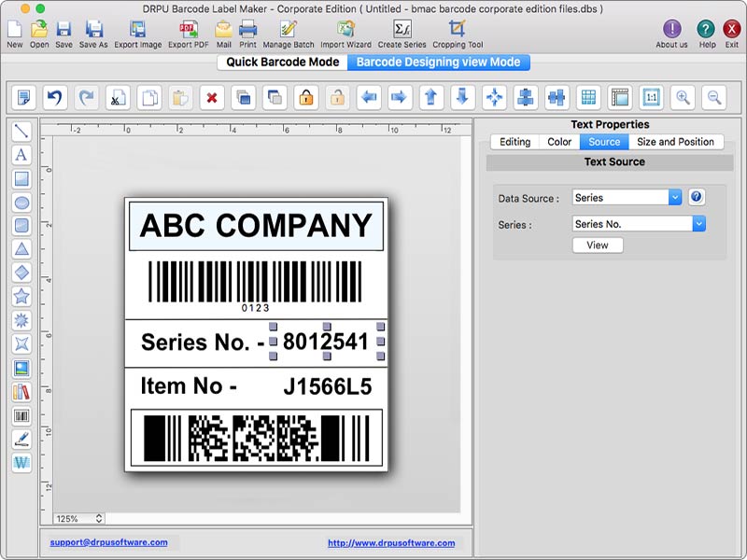
Task: Show the grid on the canvas
Action: click(588, 98)
